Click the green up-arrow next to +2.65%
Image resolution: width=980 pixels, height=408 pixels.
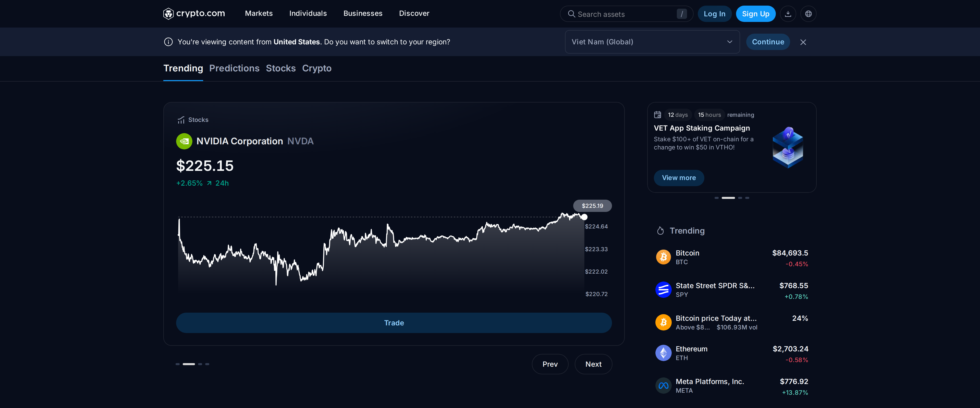[x=209, y=183]
